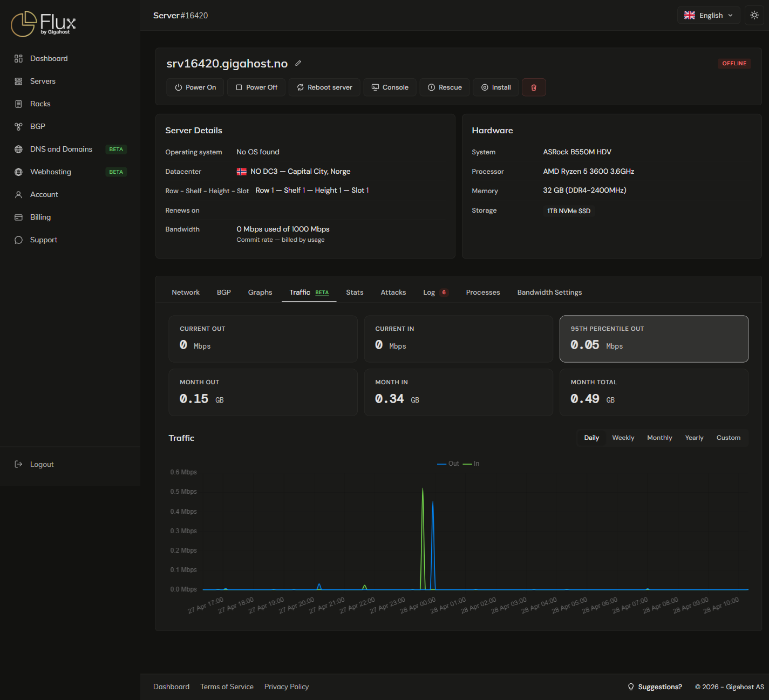This screenshot has width=769, height=700.
Task: Open the Servers sidebar item
Action: coord(43,81)
